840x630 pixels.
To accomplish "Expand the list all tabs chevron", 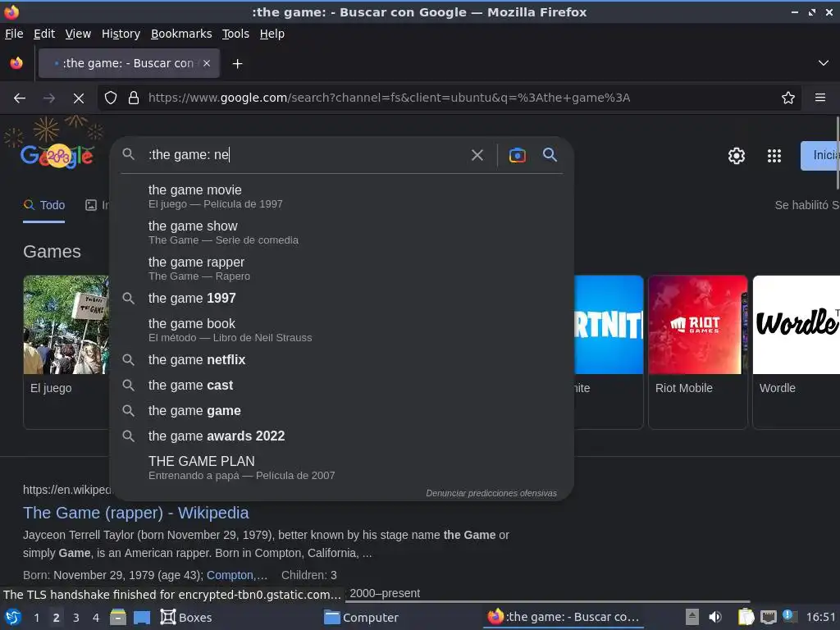I will [x=824, y=63].
